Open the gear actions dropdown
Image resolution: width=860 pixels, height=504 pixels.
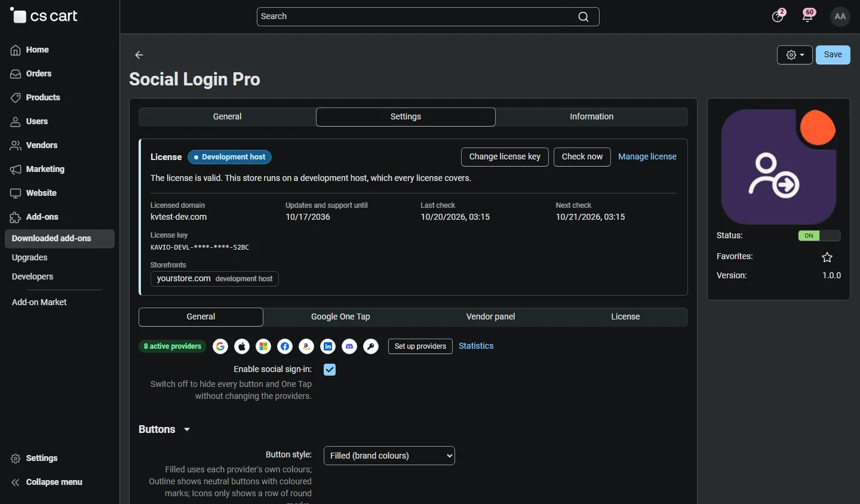point(795,55)
